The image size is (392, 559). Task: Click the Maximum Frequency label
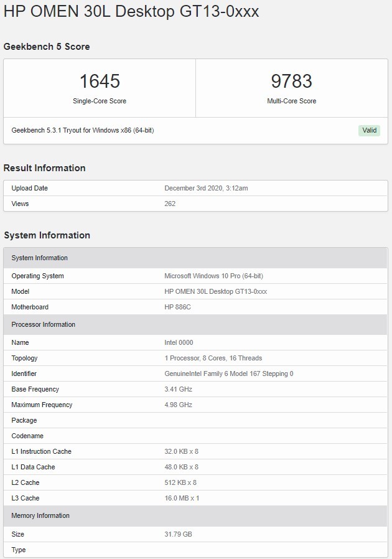pyautogui.click(x=42, y=405)
